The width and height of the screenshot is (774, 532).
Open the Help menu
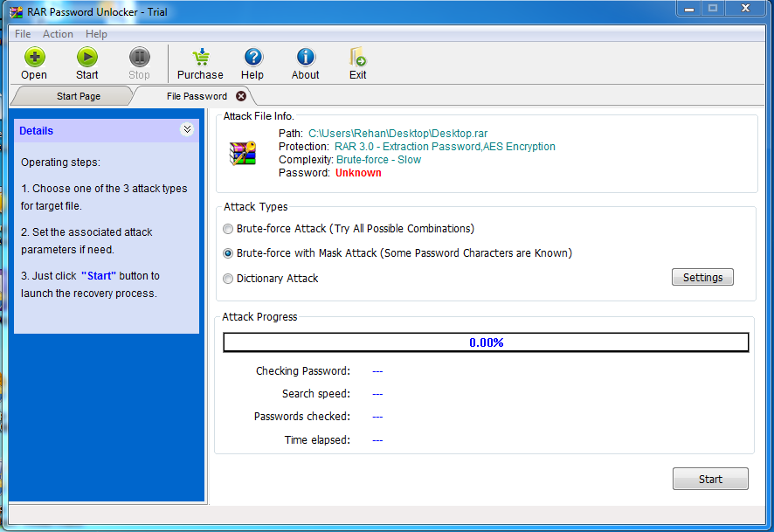click(96, 34)
